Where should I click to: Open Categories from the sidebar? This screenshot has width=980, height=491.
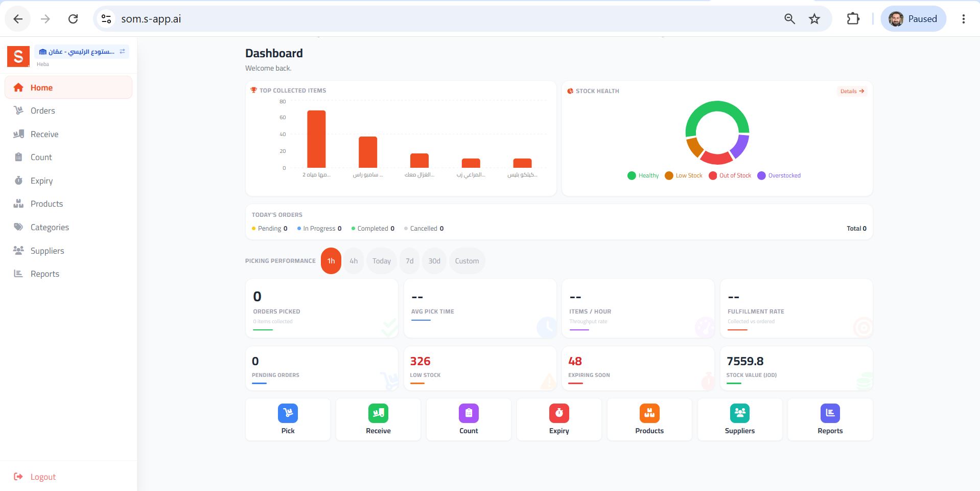pyautogui.click(x=68, y=227)
